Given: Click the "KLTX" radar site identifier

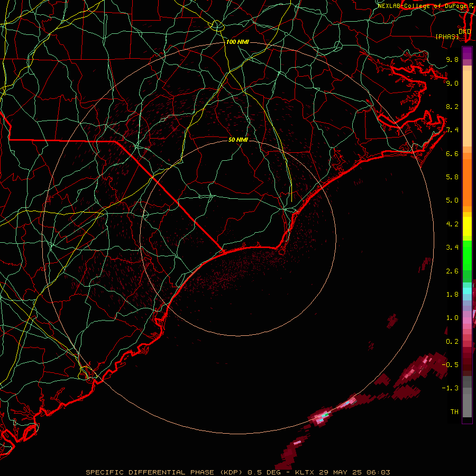Looking at the screenshot, I should (x=305, y=472).
